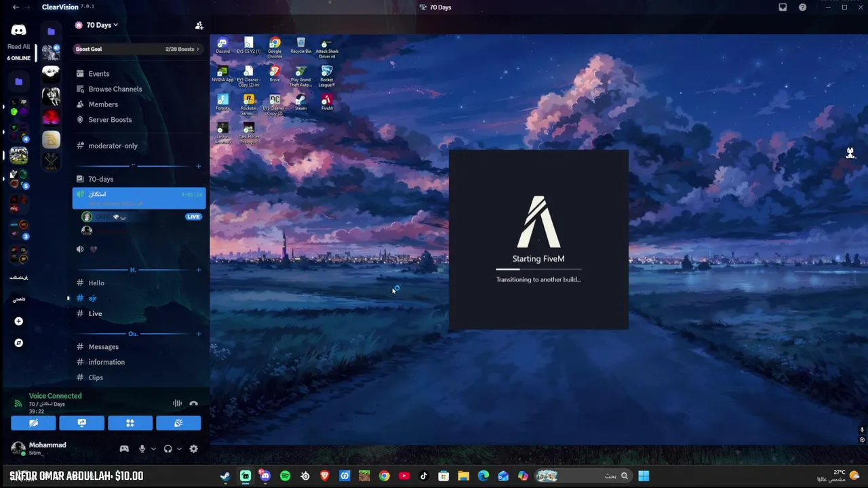
Task: Open the headphone output options arrow
Action: [179, 449]
